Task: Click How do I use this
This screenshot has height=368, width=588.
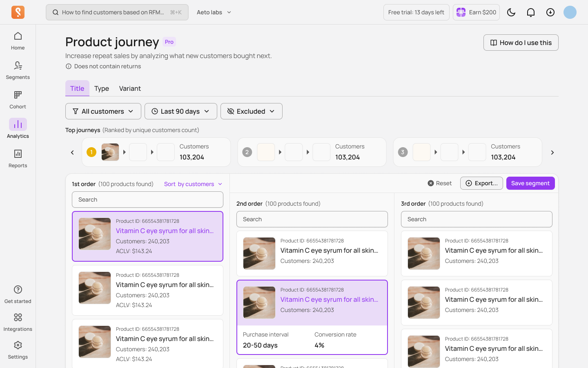Action: pyautogui.click(x=521, y=43)
